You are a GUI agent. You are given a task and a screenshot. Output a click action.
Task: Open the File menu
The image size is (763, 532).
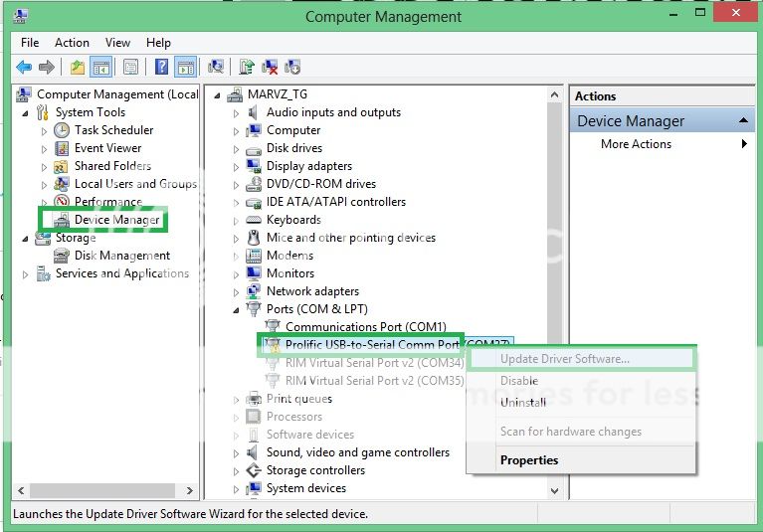click(30, 43)
